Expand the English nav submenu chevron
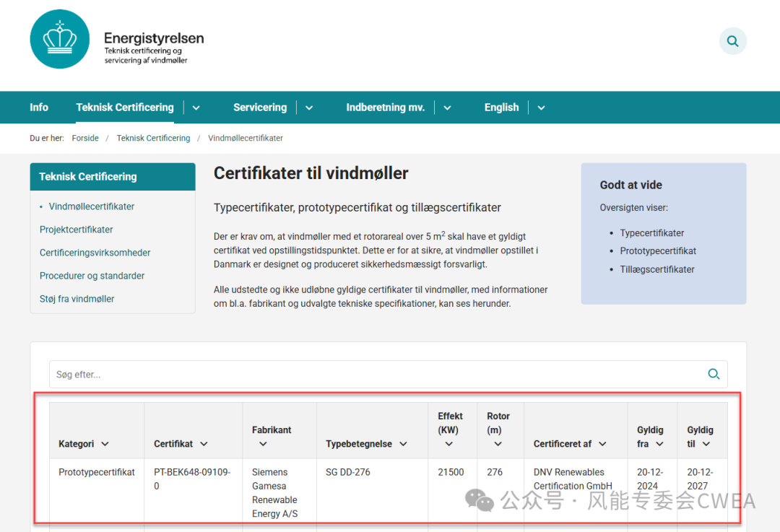The height and width of the screenshot is (532, 780). click(541, 108)
